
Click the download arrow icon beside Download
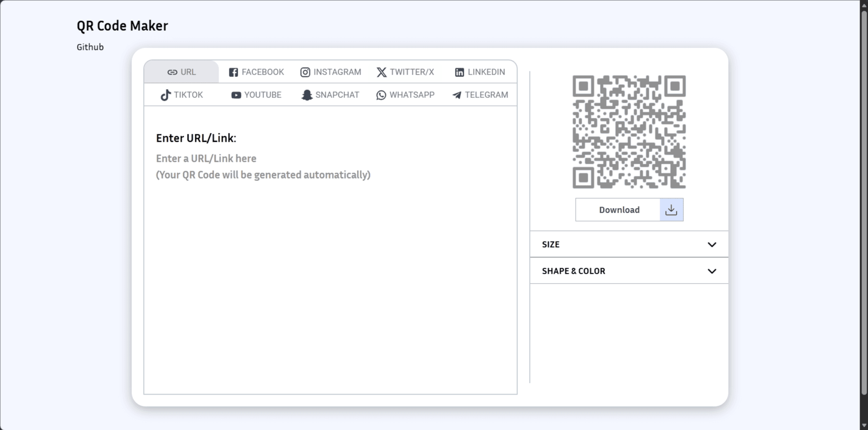[x=671, y=209]
